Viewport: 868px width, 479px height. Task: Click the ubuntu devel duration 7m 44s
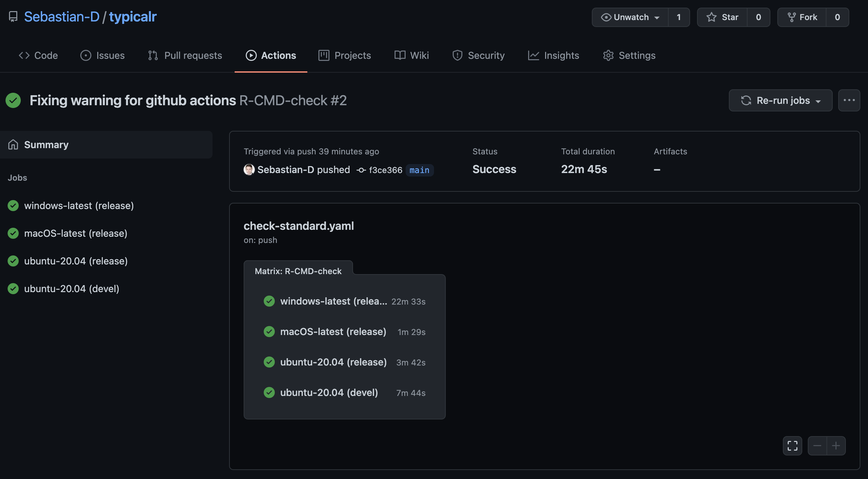[x=411, y=393]
